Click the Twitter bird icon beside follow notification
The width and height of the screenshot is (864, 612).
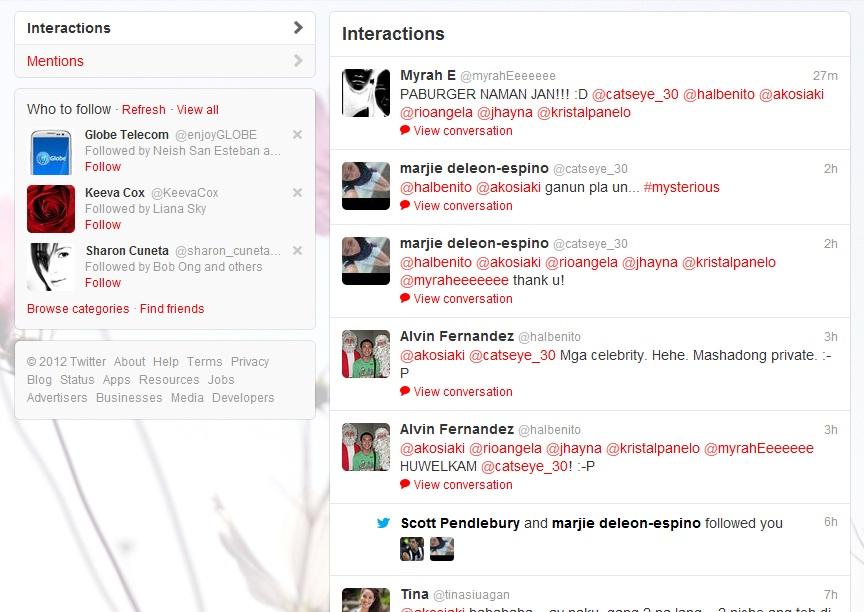pyautogui.click(x=383, y=523)
